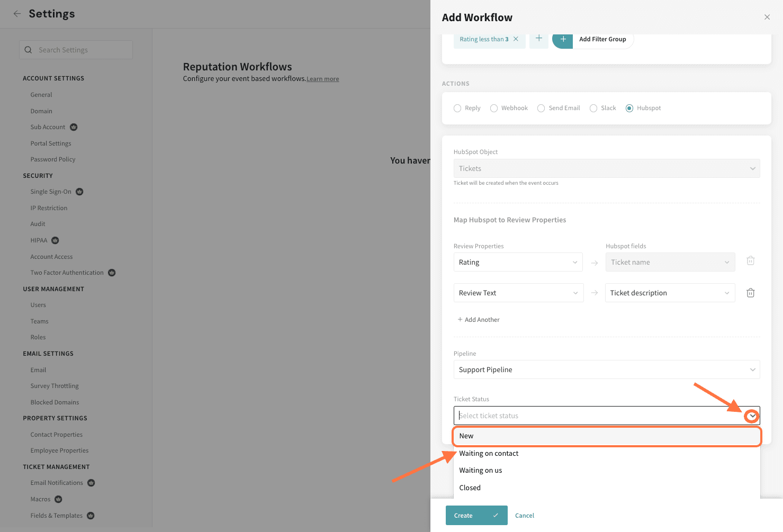Choose 'Waiting on contact' status
783x532 pixels.
pyautogui.click(x=489, y=454)
